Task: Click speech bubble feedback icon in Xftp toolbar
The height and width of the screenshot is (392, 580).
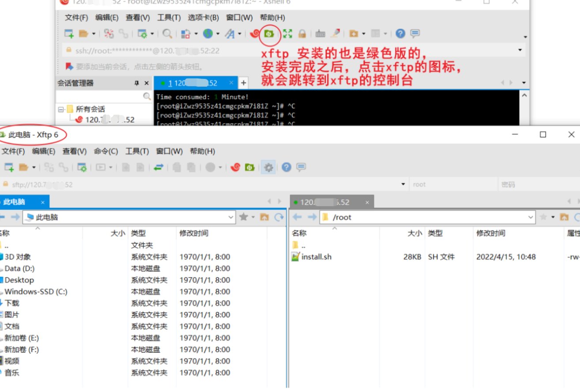Action: tap(301, 167)
